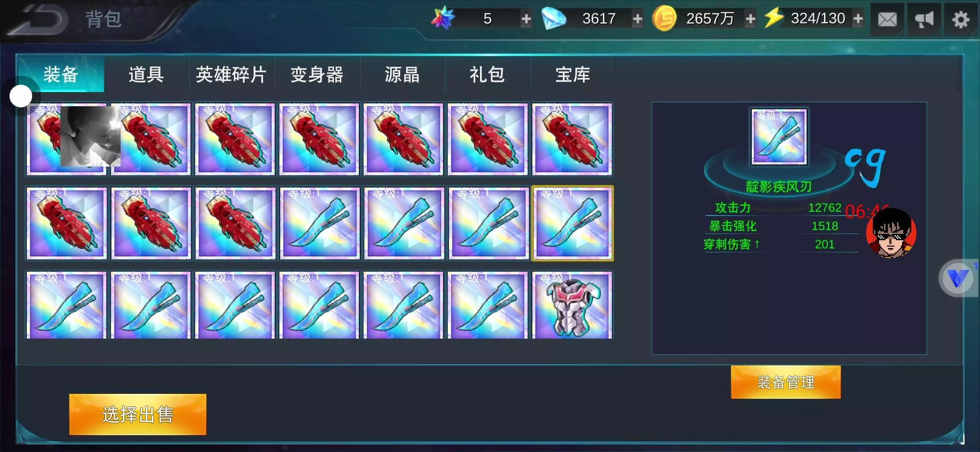Open the 变身器 tab
980x452 pixels.
tap(317, 75)
